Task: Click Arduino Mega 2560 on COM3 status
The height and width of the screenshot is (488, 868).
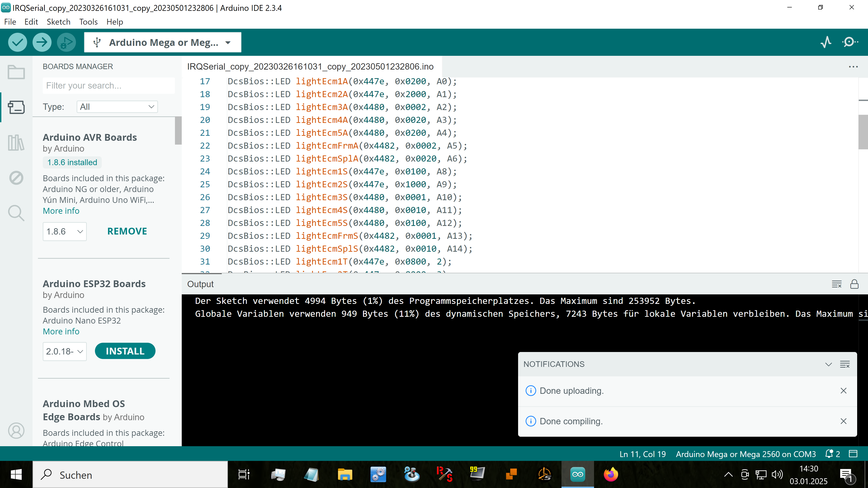Action: (x=746, y=454)
